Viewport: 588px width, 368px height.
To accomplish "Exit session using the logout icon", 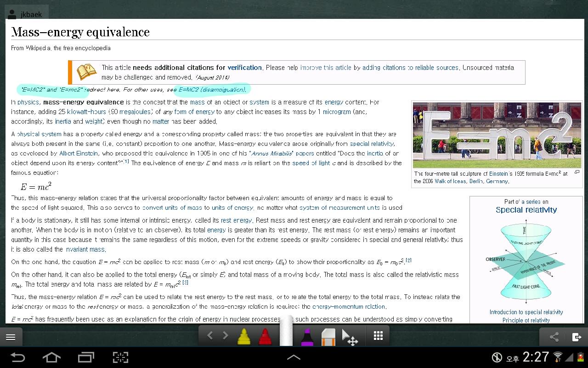I will (x=577, y=337).
